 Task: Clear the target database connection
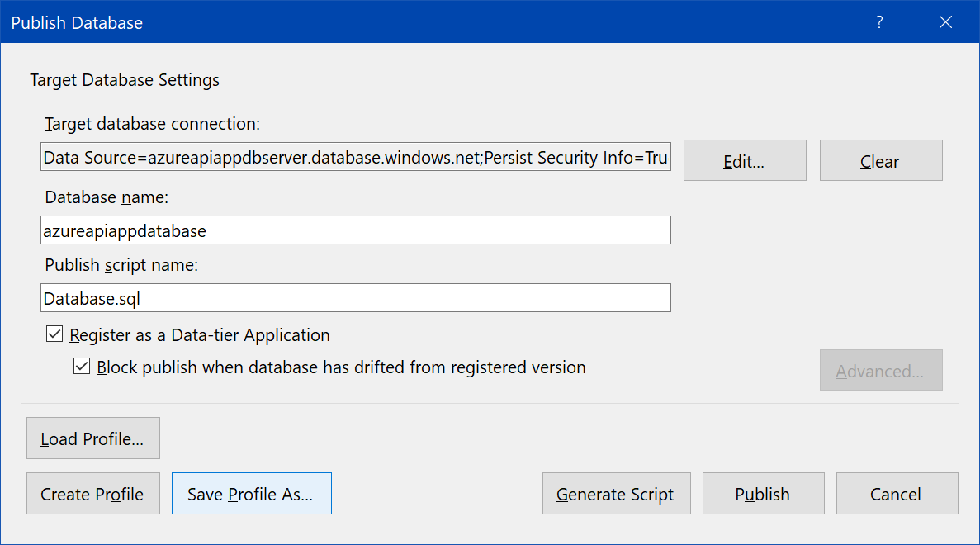pyautogui.click(x=880, y=161)
